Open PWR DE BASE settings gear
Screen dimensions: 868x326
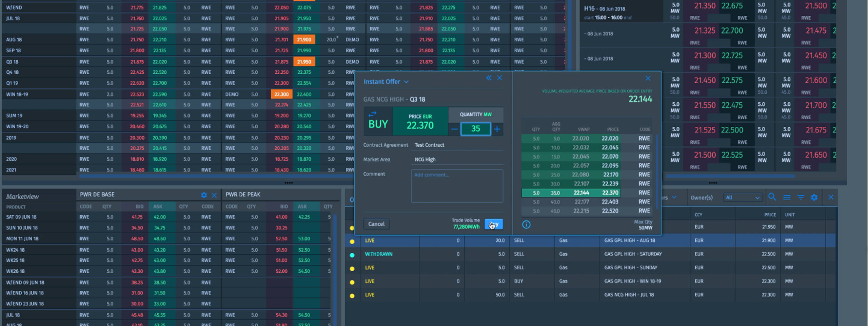point(204,195)
